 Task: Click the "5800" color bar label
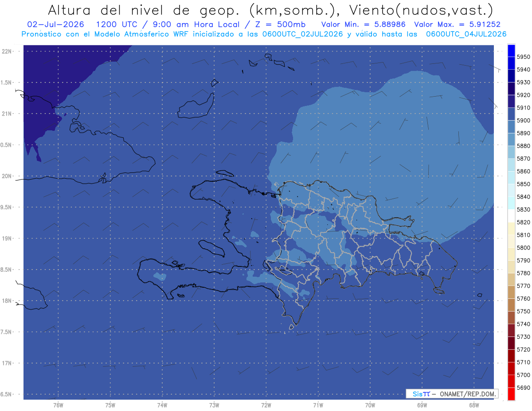pos(524,247)
